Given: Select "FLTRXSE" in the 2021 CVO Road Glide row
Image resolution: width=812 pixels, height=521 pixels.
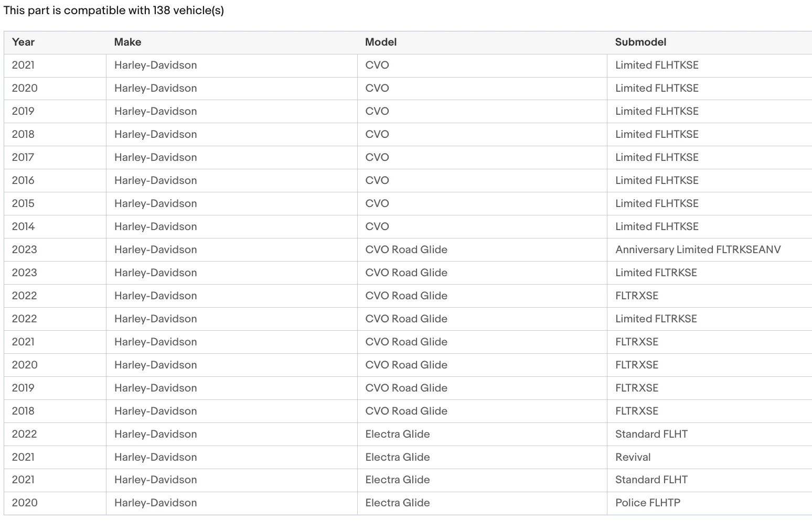Looking at the screenshot, I should pyautogui.click(x=636, y=342).
